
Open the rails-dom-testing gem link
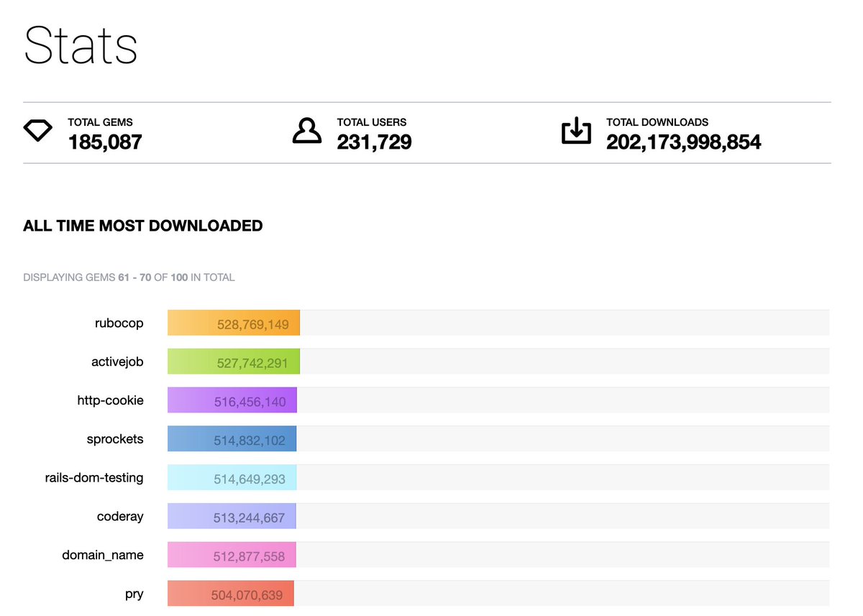coord(94,478)
